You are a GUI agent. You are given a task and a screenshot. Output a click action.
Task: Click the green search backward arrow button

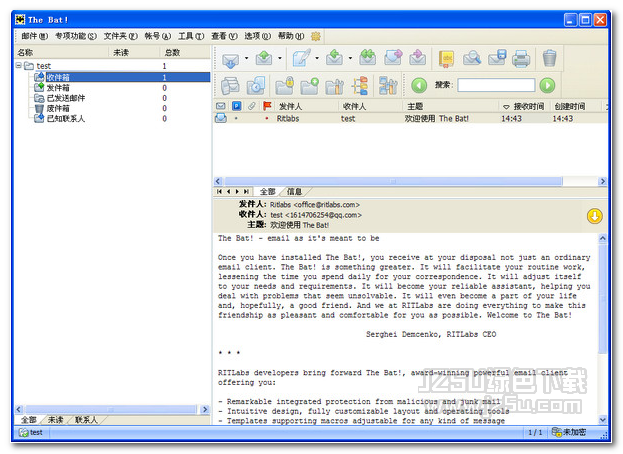pos(419,85)
